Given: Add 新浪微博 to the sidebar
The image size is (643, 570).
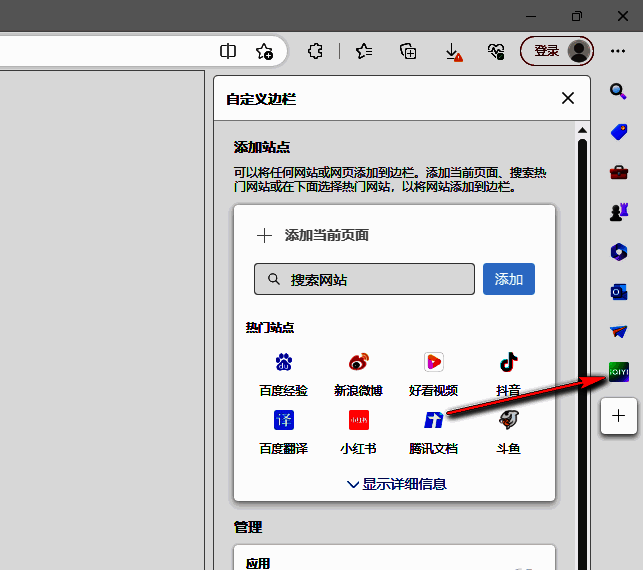Looking at the screenshot, I should click(x=358, y=372).
